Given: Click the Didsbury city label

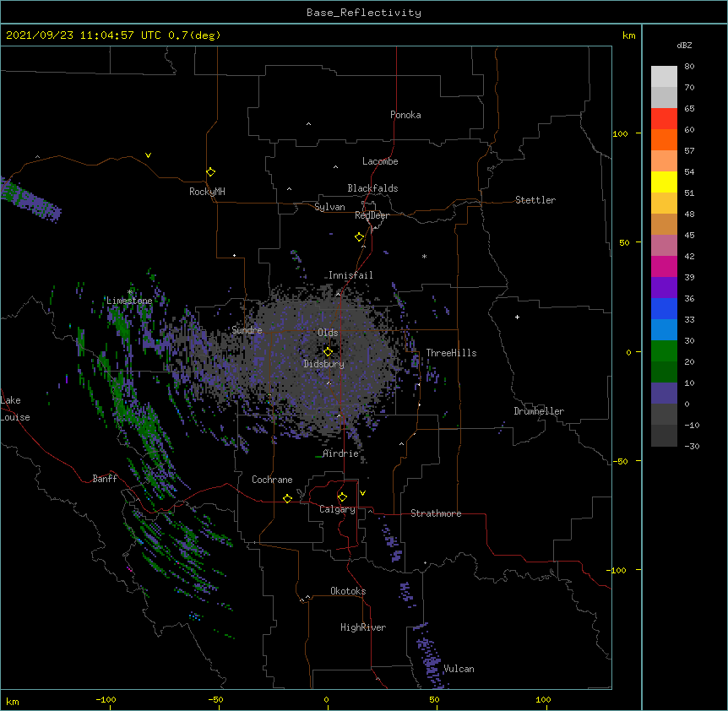Looking at the screenshot, I should 324,364.
